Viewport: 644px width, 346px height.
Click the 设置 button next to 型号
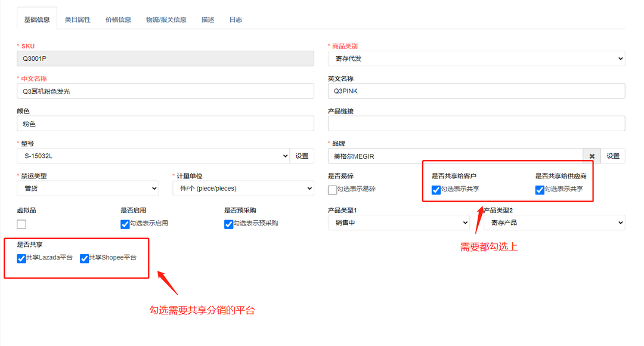tap(302, 156)
